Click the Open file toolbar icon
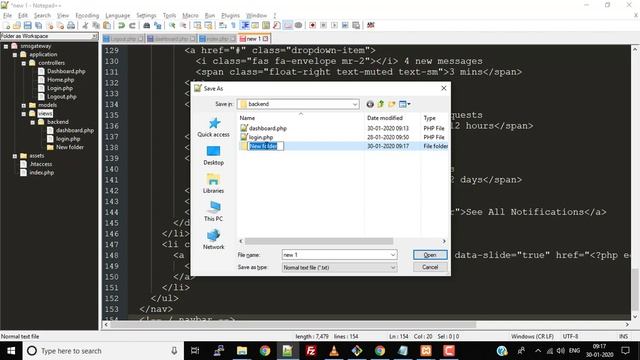The height and width of the screenshot is (360, 640). (17, 25)
